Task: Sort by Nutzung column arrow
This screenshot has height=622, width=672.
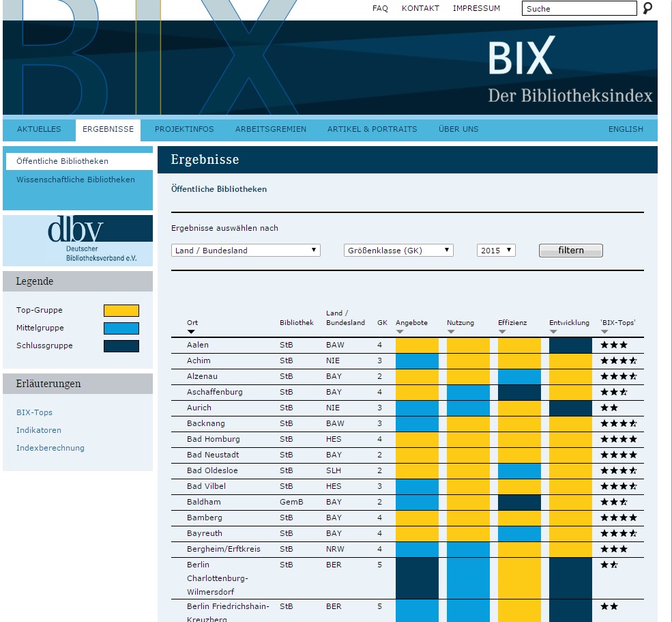Action: [x=451, y=332]
